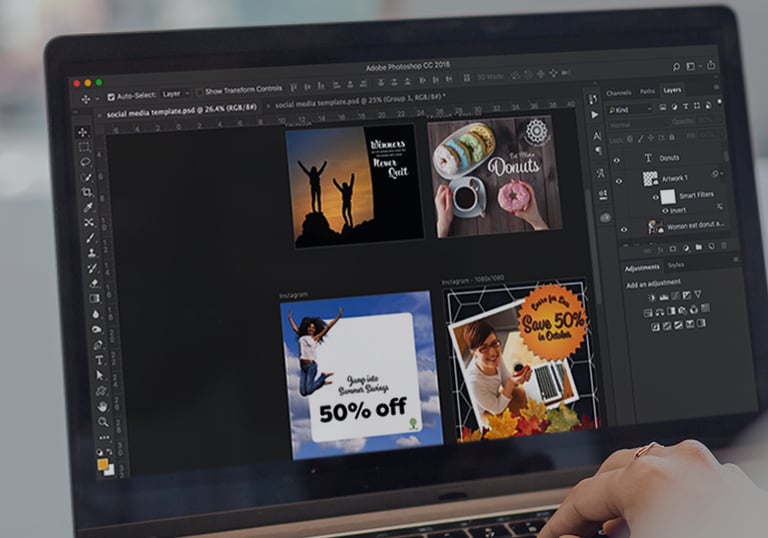Click the search magnifier icon top right
This screenshot has width=768, height=538.
676,67
